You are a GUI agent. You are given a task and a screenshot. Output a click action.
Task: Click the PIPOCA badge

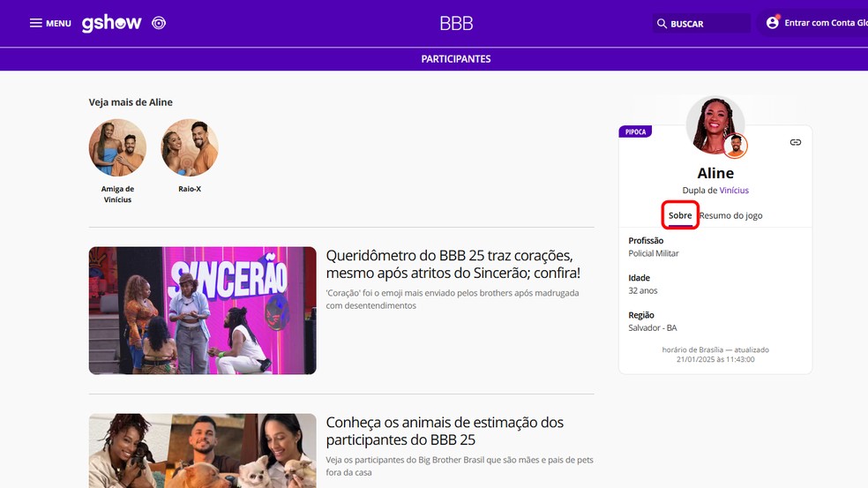[635, 131]
